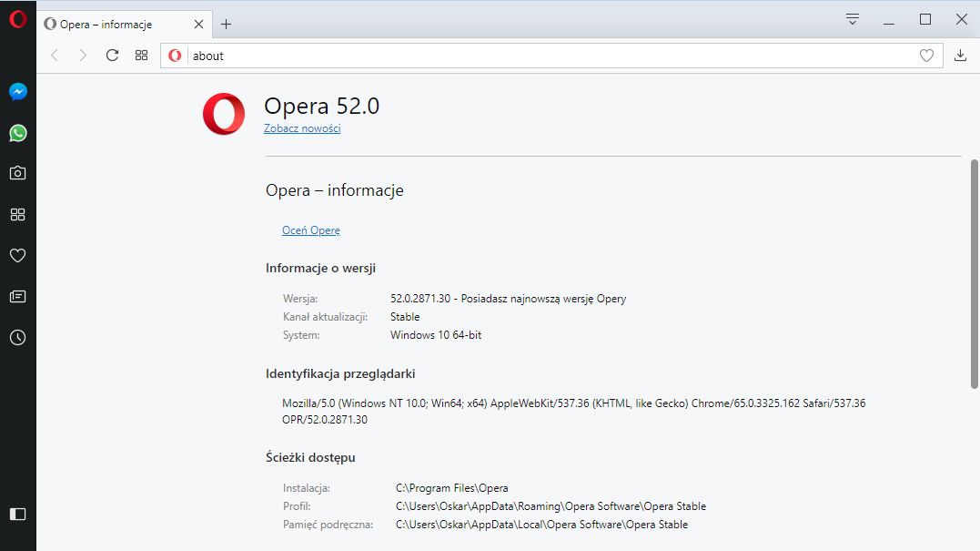Click the 'Opera 52.0' heading
The width and height of the screenshot is (980, 551).
tap(322, 106)
